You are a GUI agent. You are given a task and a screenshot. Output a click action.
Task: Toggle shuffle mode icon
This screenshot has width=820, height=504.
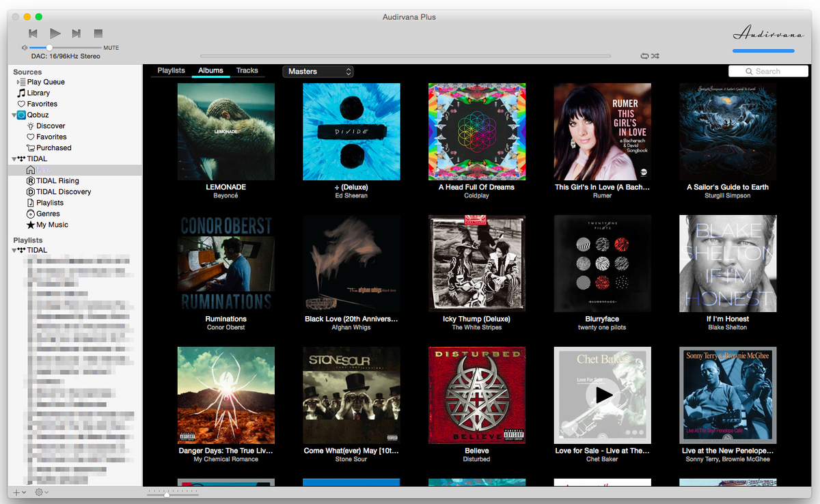655,56
